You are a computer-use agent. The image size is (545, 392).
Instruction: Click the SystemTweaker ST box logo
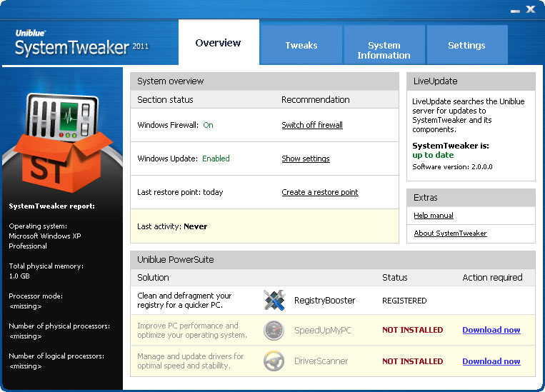(x=63, y=143)
